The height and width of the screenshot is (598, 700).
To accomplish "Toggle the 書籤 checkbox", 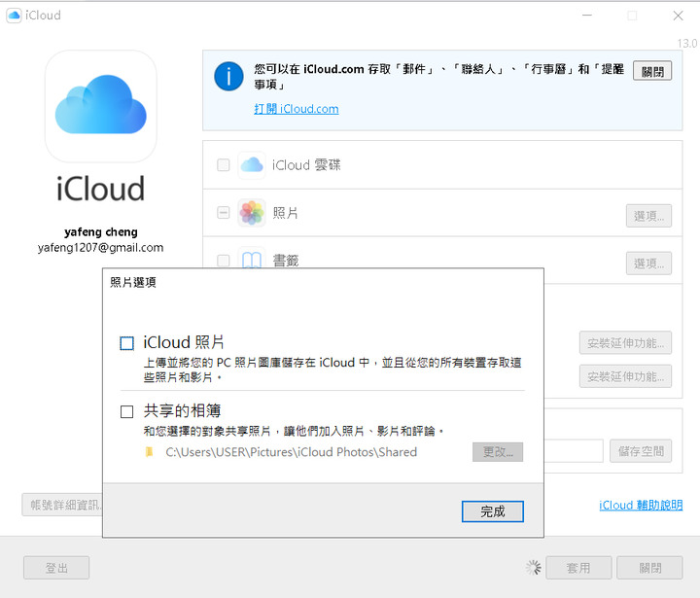I will pos(224,260).
